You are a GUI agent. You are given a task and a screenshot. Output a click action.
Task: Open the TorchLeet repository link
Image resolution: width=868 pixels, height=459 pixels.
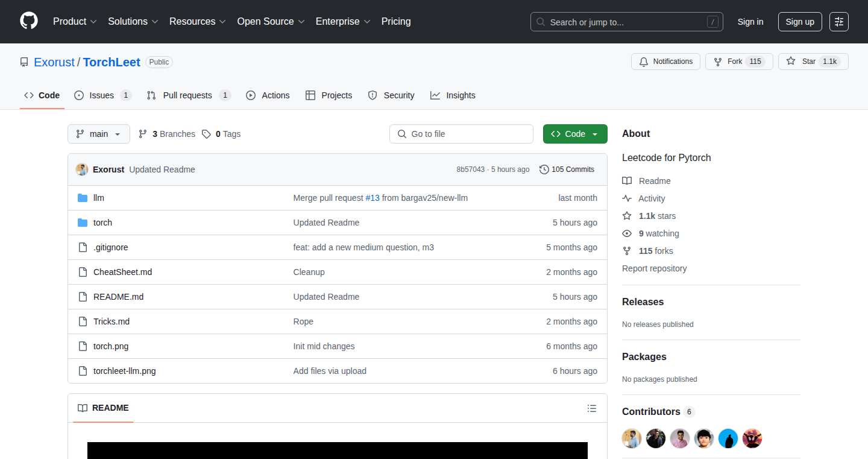[x=112, y=62]
